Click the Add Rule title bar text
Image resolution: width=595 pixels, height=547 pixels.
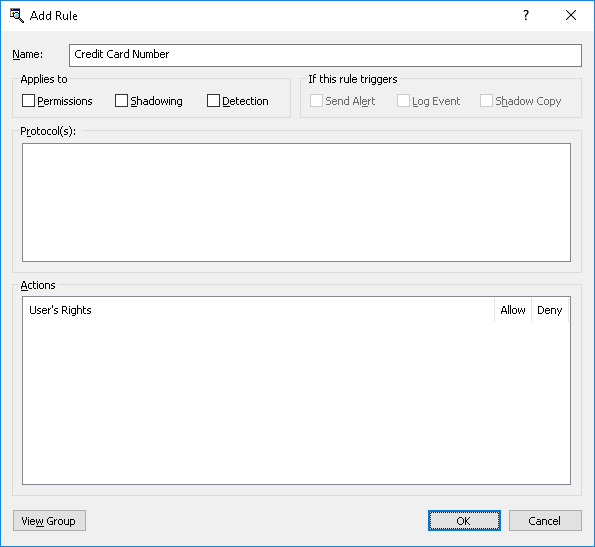click(x=54, y=16)
